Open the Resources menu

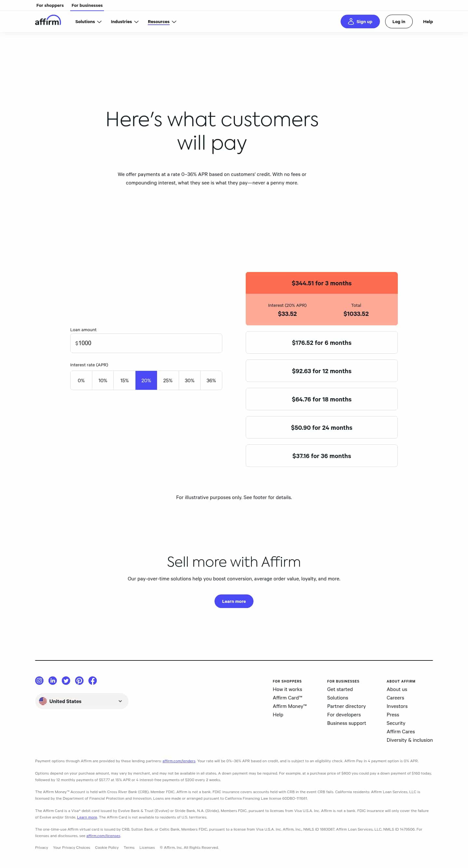pos(162,21)
